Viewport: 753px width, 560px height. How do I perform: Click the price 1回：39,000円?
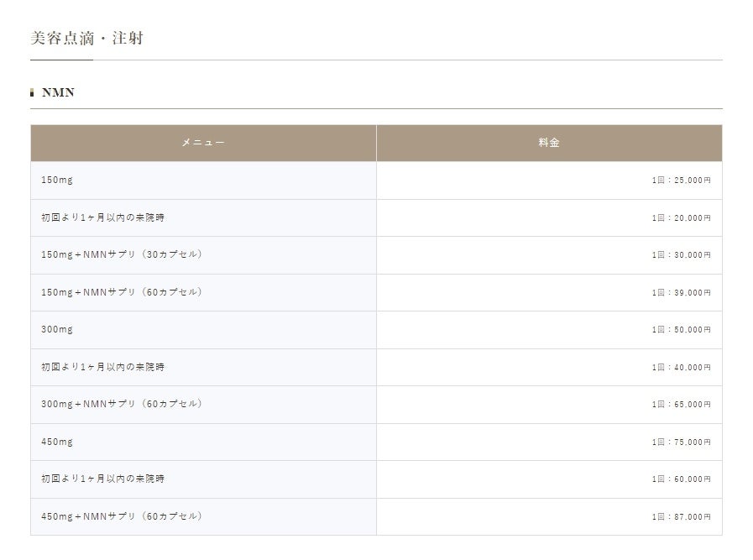681,292
